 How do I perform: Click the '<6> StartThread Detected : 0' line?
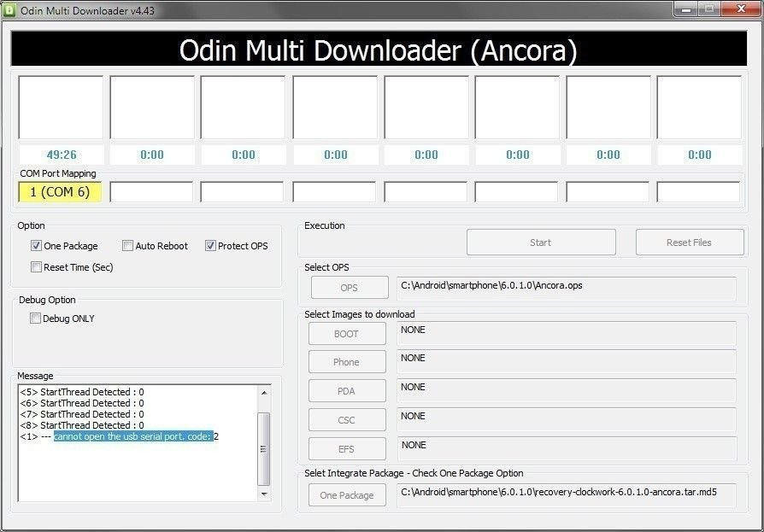82,403
